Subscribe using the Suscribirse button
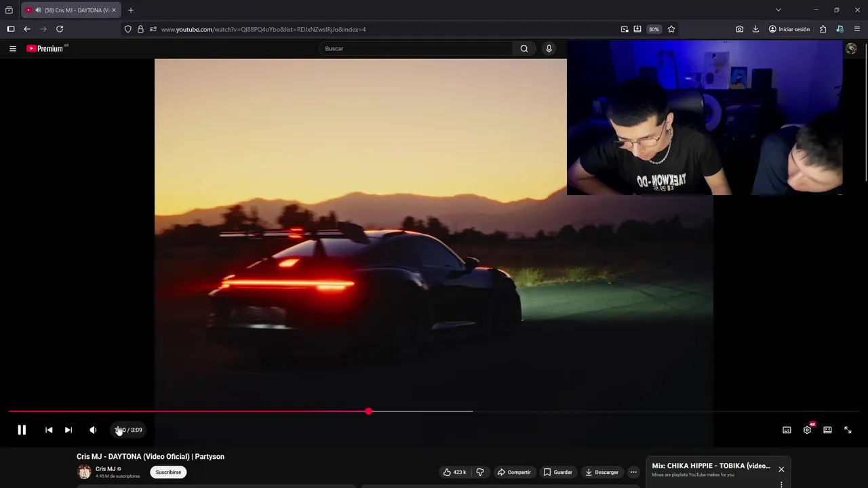Image resolution: width=868 pixels, height=488 pixels. pos(168,472)
